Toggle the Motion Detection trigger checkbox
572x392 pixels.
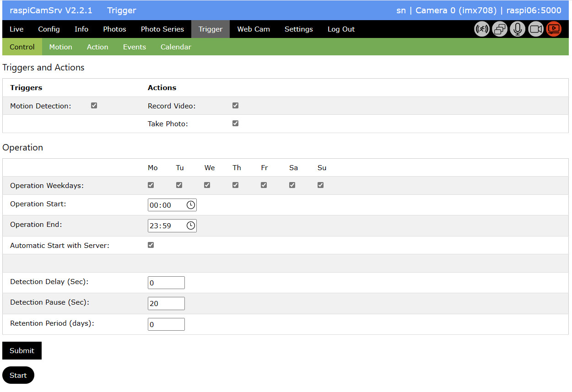click(94, 106)
